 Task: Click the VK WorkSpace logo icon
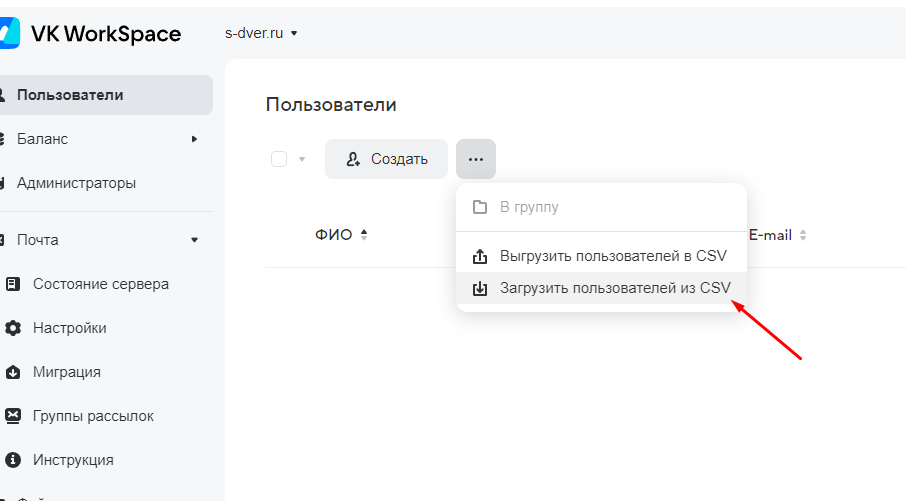click(8, 33)
